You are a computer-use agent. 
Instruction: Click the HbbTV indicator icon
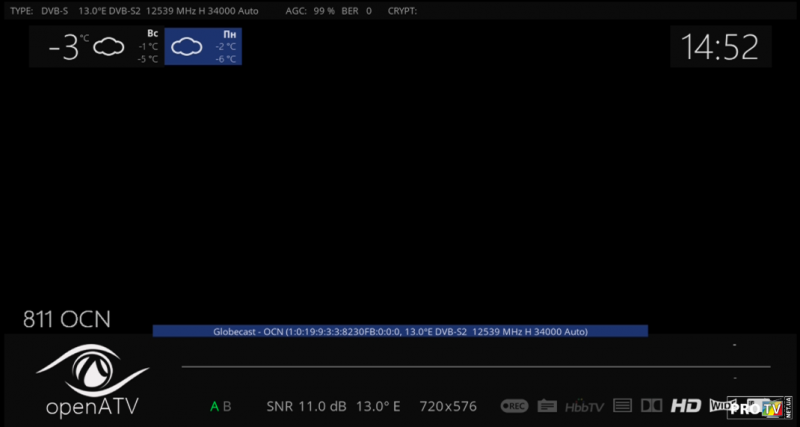tap(583, 406)
